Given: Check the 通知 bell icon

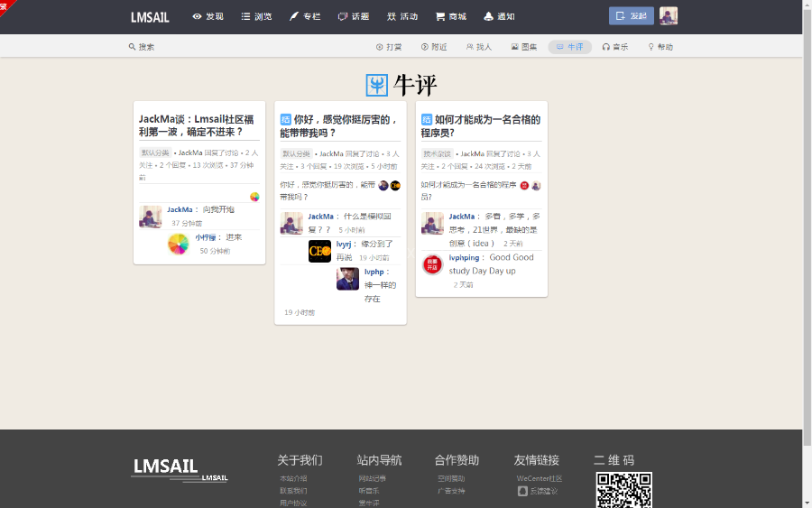Looking at the screenshot, I should [488, 16].
